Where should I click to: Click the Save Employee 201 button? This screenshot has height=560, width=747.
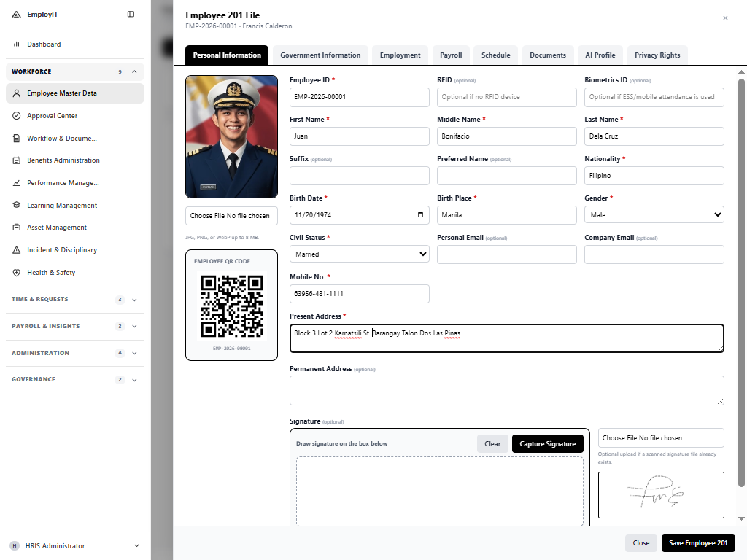698,542
